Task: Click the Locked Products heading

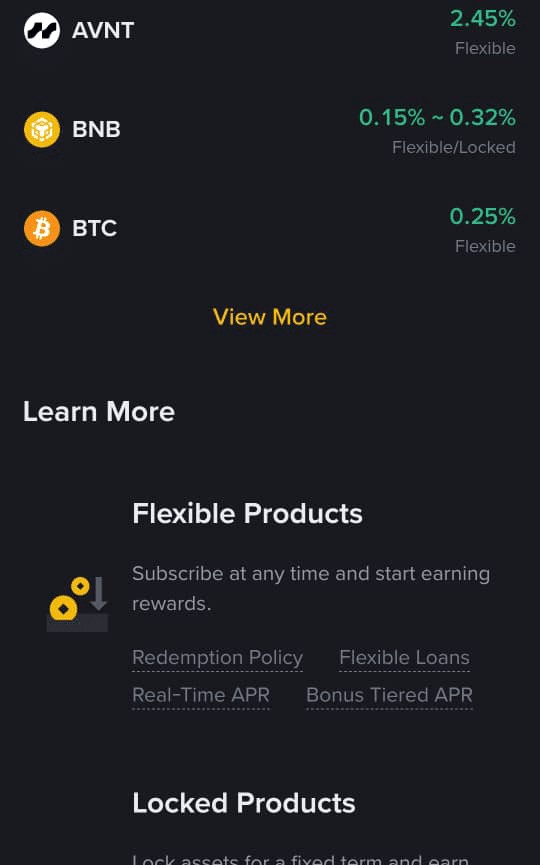Action: click(x=244, y=803)
